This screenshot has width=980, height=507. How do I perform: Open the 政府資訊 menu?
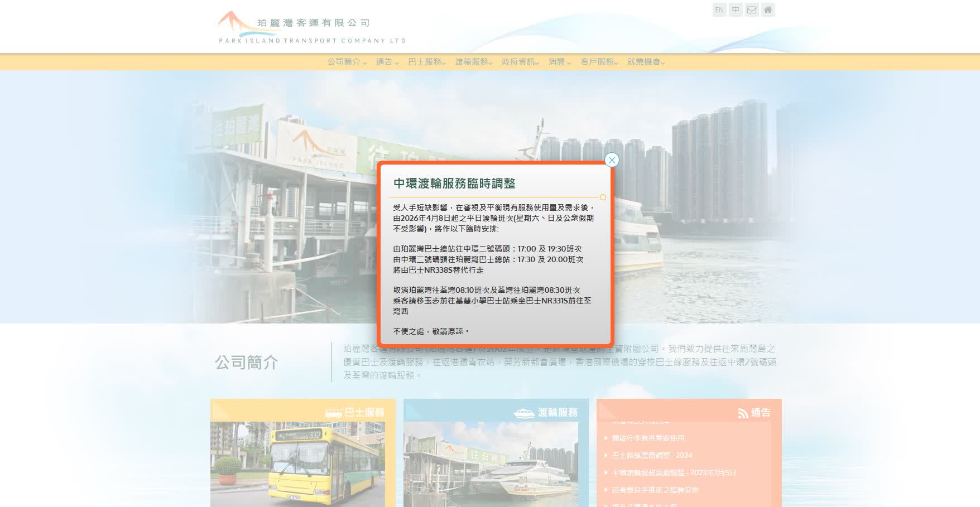[520, 62]
